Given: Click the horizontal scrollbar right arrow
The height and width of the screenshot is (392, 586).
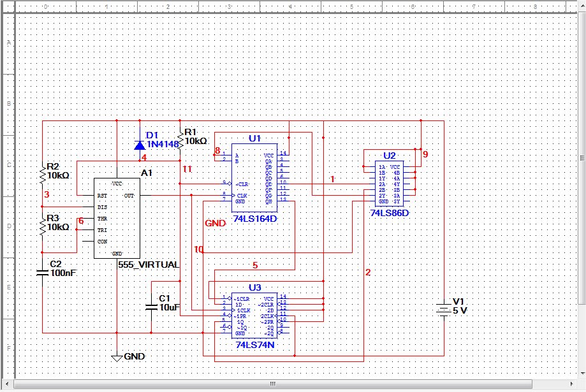Looking at the screenshot, I should [571, 384].
